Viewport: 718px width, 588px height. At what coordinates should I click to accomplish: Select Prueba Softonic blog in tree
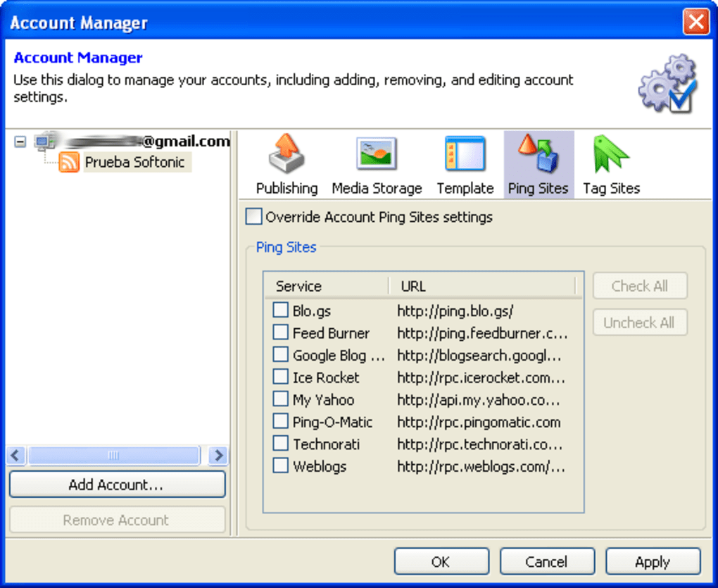pyautogui.click(x=134, y=163)
